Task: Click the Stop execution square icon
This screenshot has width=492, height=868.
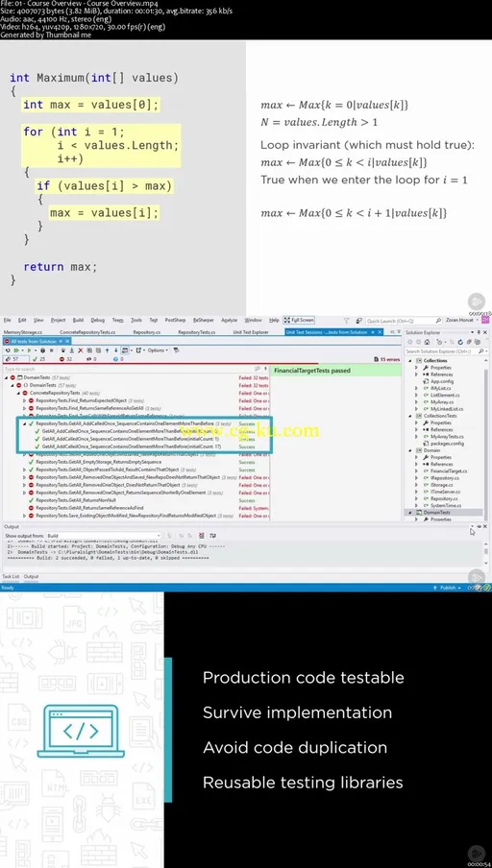Action: [52, 350]
